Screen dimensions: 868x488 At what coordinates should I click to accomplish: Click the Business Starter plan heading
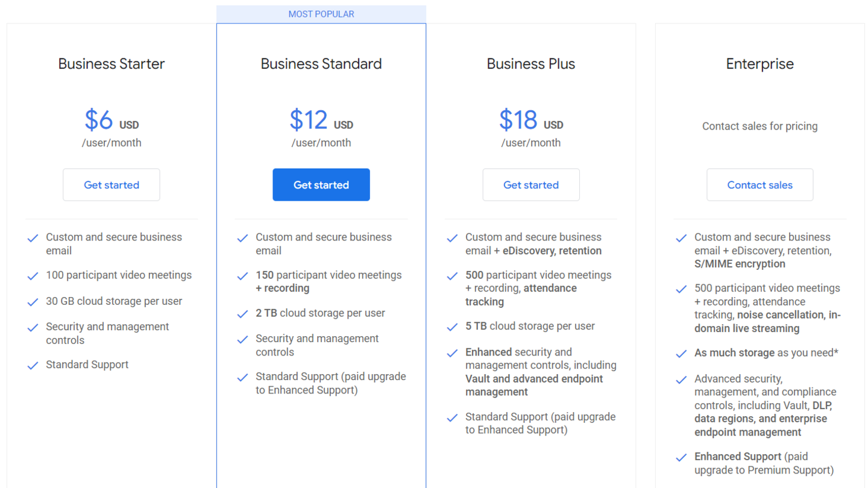(x=112, y=64)
